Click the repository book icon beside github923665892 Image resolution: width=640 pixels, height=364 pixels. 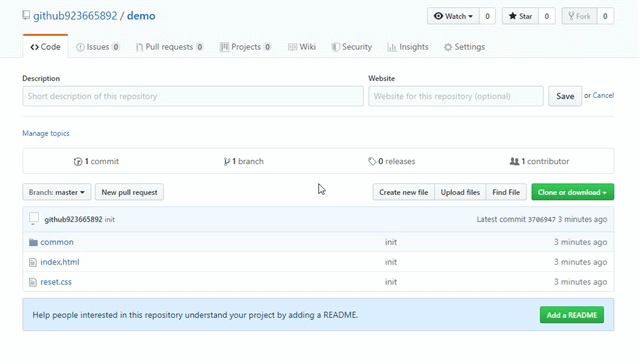coord(26,16)
